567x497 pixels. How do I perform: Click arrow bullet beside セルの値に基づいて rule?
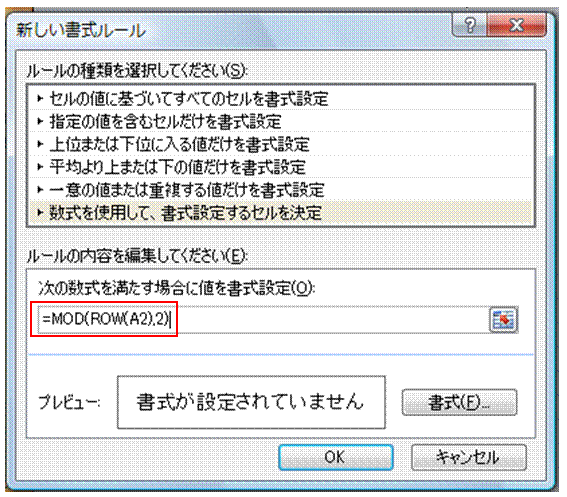(40, 98)
